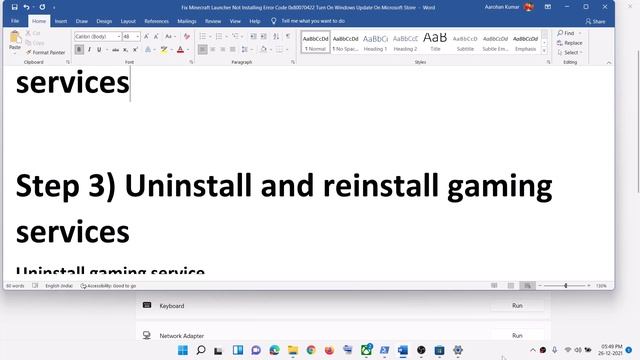
Task: Click the Share button
Action: (x=595, y=21)
